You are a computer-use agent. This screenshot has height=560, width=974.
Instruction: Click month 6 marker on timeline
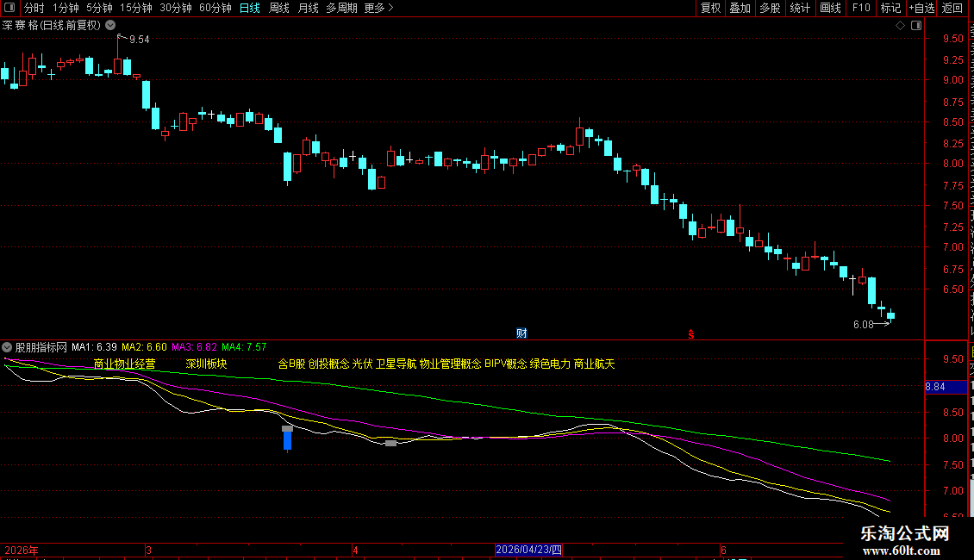pyautogui.click(x=723, y=550)
